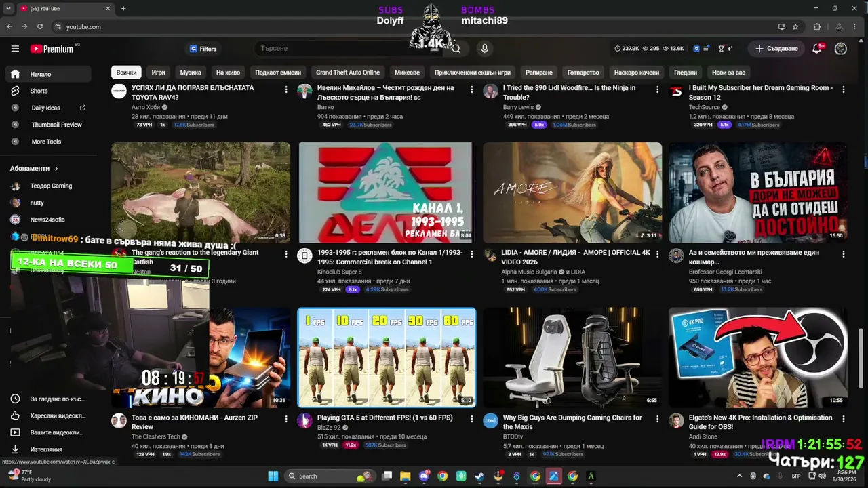Open options menu for Georgi Lechtarski video
Image resolution: width=868 pixels, height=488 pixels.
tap(844, 254)
